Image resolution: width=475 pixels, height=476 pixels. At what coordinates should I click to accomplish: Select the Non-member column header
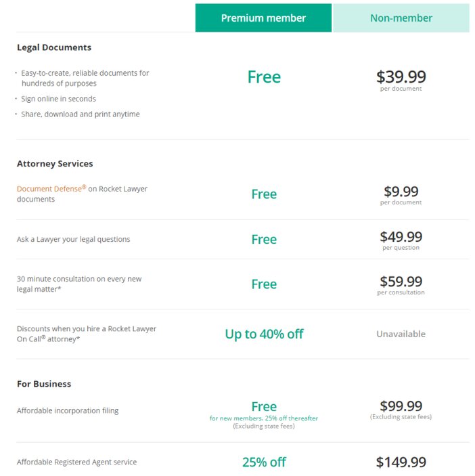coord(401,18)
